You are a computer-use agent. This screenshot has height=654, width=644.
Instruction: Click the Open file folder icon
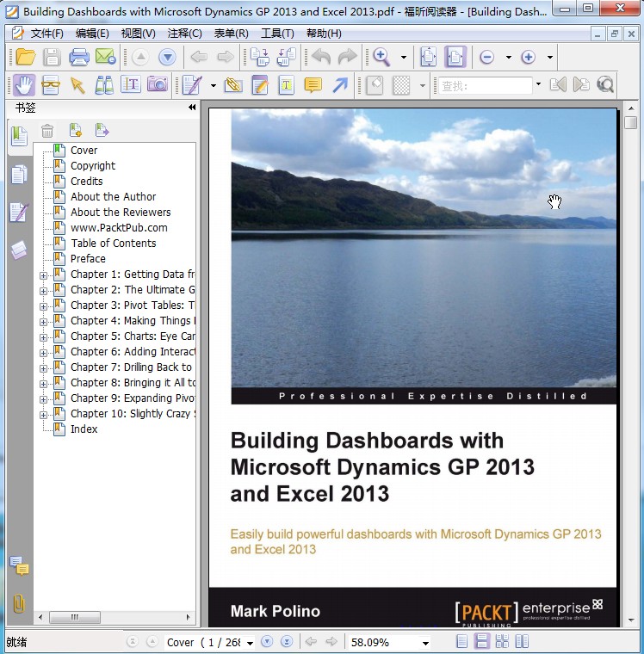pos(25,58)
